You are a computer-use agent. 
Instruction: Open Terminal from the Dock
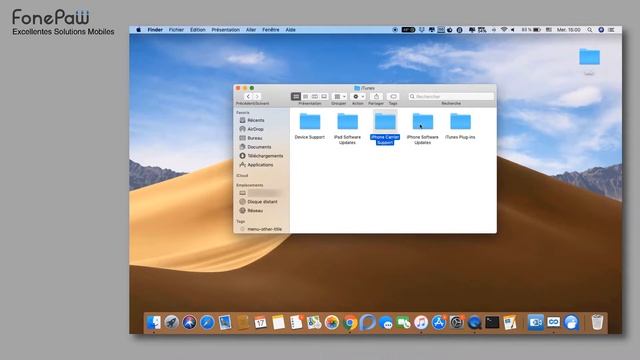(x=492, y=322)
